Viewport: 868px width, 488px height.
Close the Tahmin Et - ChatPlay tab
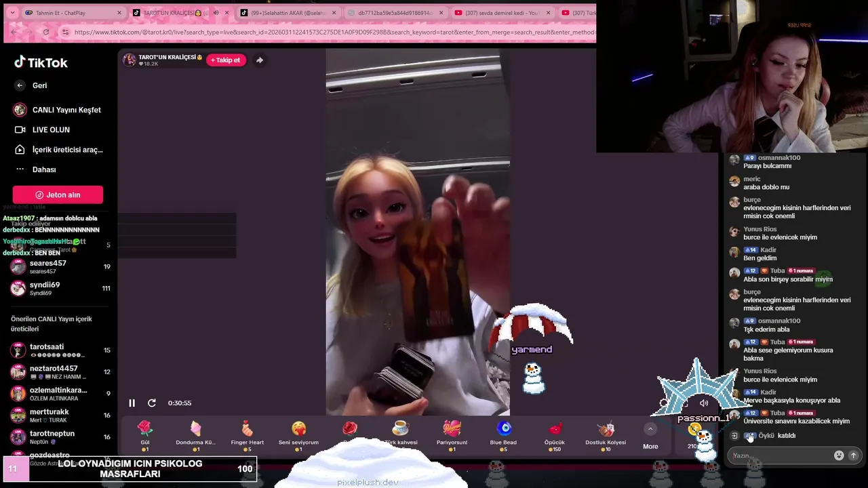[x=119, y=13]
